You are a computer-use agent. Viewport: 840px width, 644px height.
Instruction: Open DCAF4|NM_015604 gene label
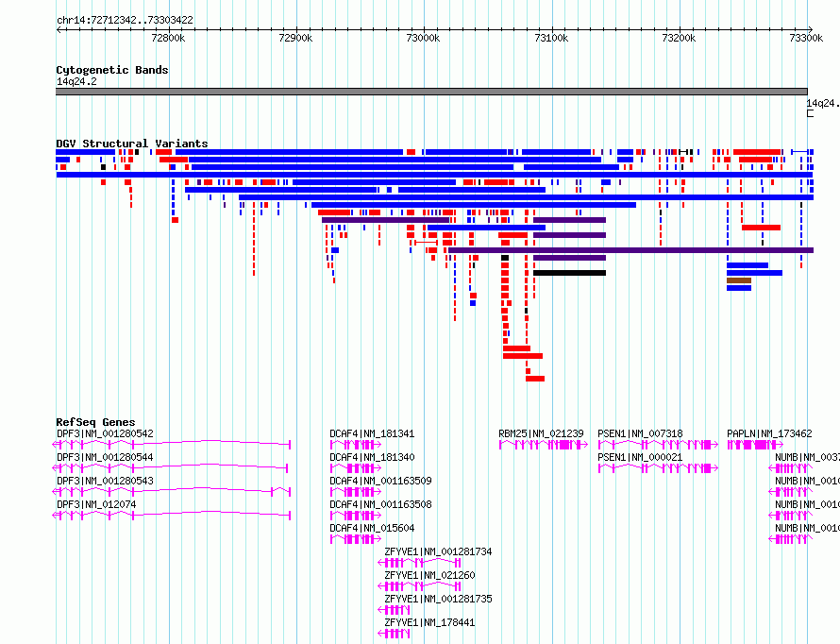372,528
